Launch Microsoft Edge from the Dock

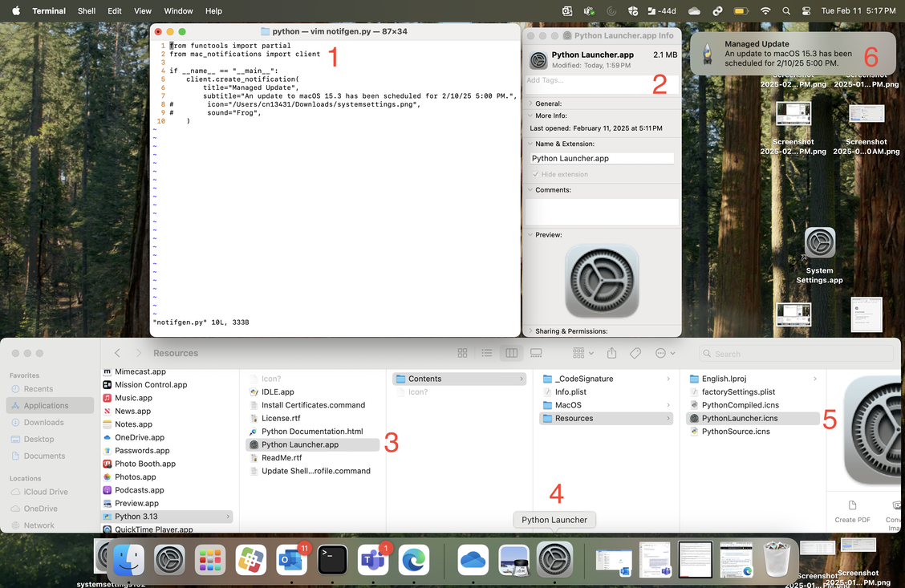pyautogui.click(x=414, y=560)
